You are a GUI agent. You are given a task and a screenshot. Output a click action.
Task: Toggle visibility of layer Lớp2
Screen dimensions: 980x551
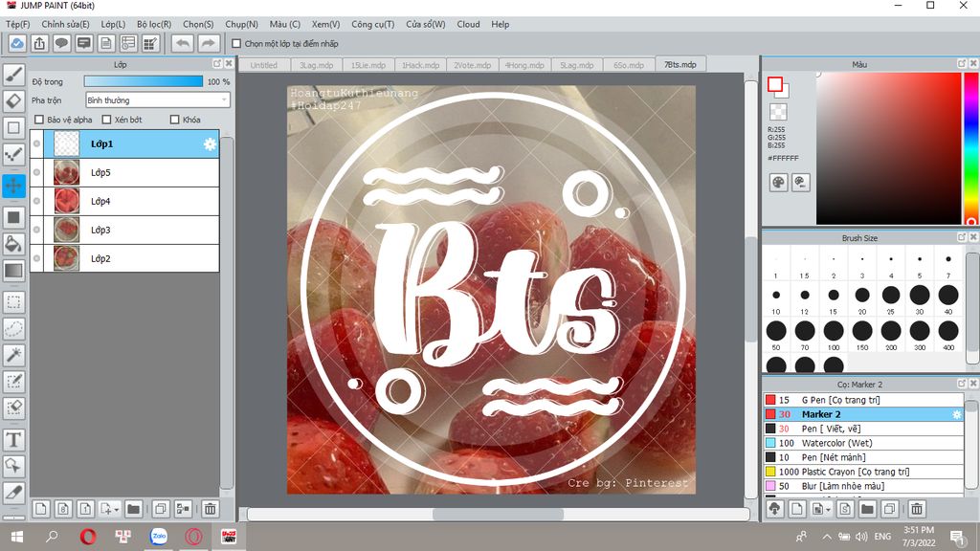click(x=37, y=258)
